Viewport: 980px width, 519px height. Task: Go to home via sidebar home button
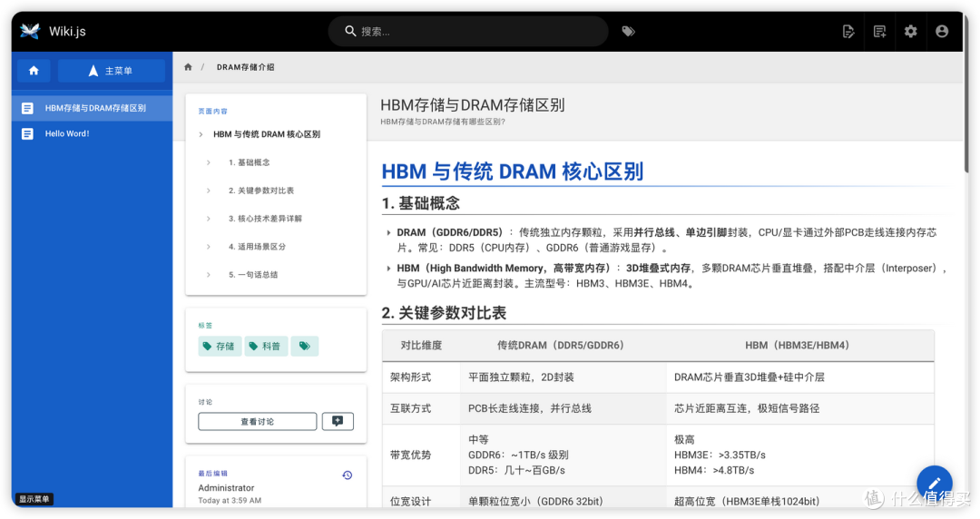coord(34,71)
